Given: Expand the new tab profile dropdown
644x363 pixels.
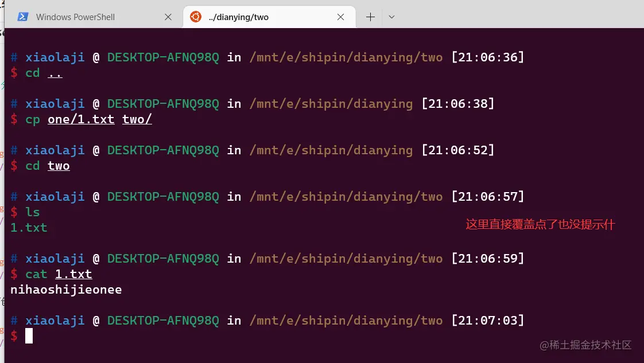Looking at the screenshot, I should (391, 17).
